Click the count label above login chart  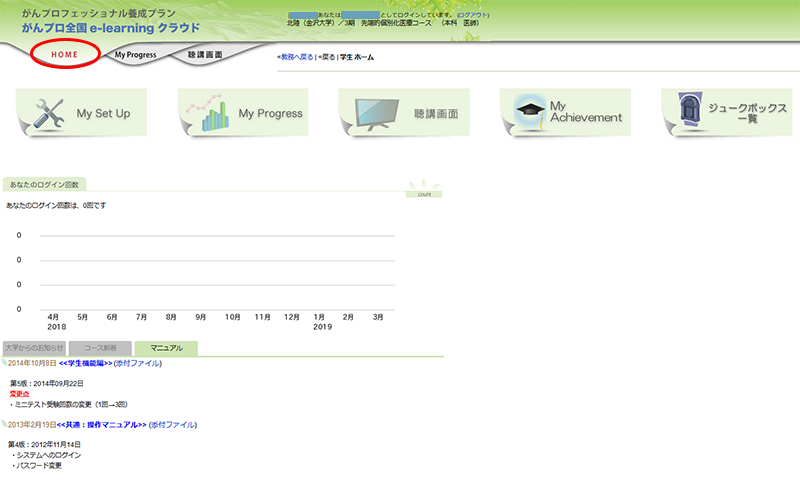pos(424,194)
